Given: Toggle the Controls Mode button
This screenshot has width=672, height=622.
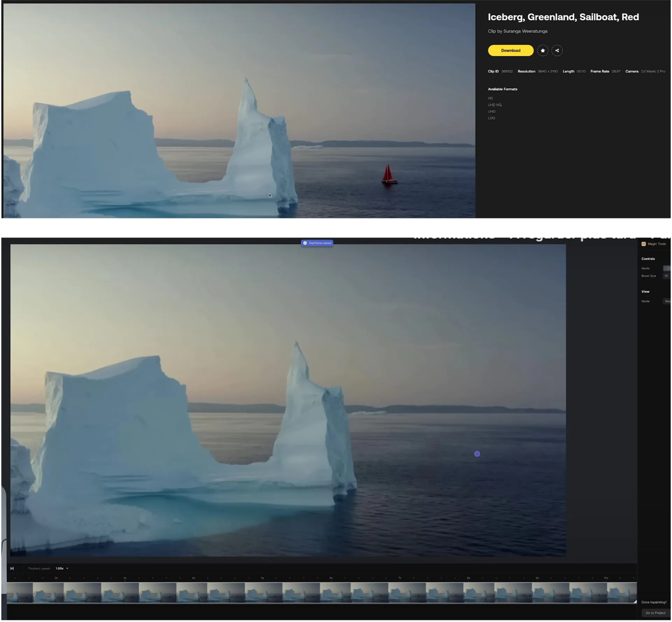Looking at the screenshot, I should (x=667, y=268).
